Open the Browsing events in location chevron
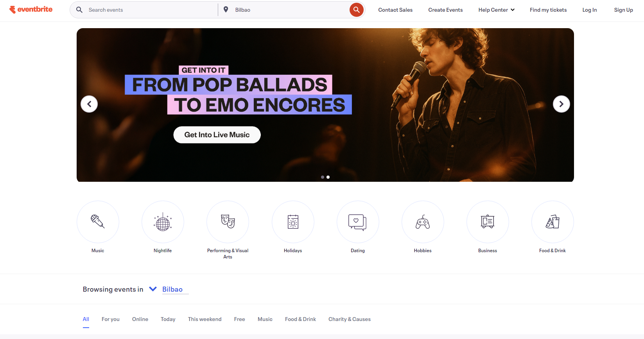The width and height of the screenshot is (644, 339). pos(153,289)
